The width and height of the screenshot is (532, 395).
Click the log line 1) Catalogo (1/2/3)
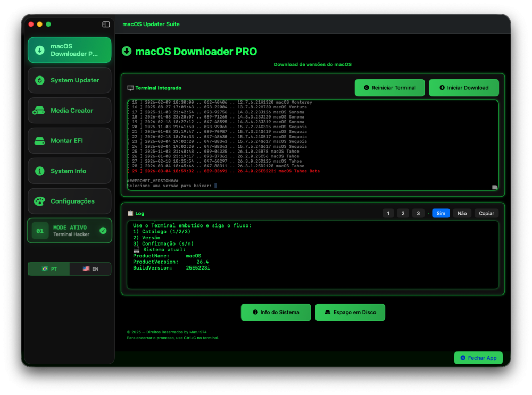(x=162, y=232)
